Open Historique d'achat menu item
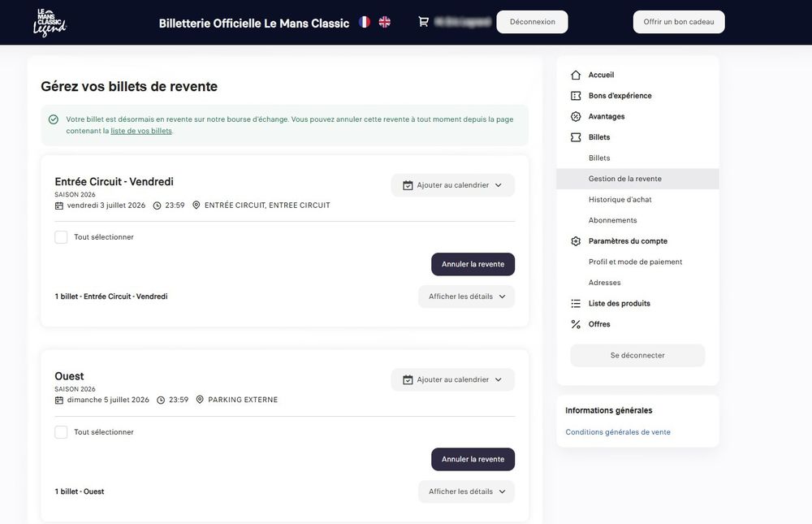This screenshot has height=524, width=812. point(620,200)
